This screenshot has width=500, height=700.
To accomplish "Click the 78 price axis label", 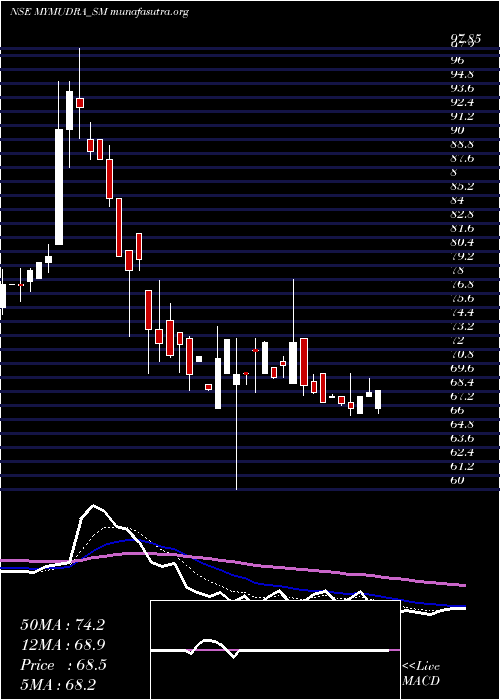I will click(458, 270).
